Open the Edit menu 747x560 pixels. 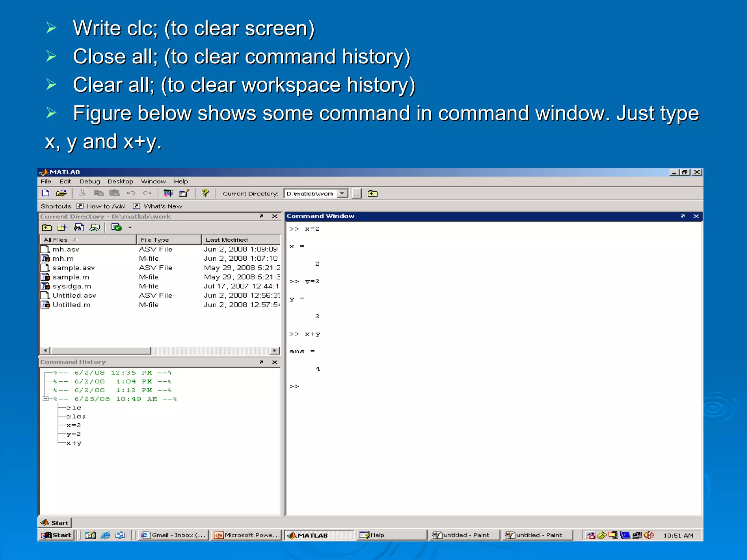(65, 182)
